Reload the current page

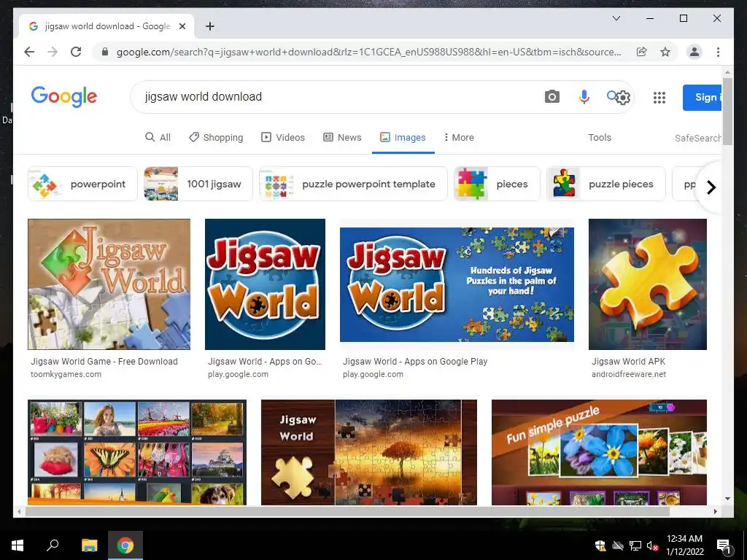[76, 52]
